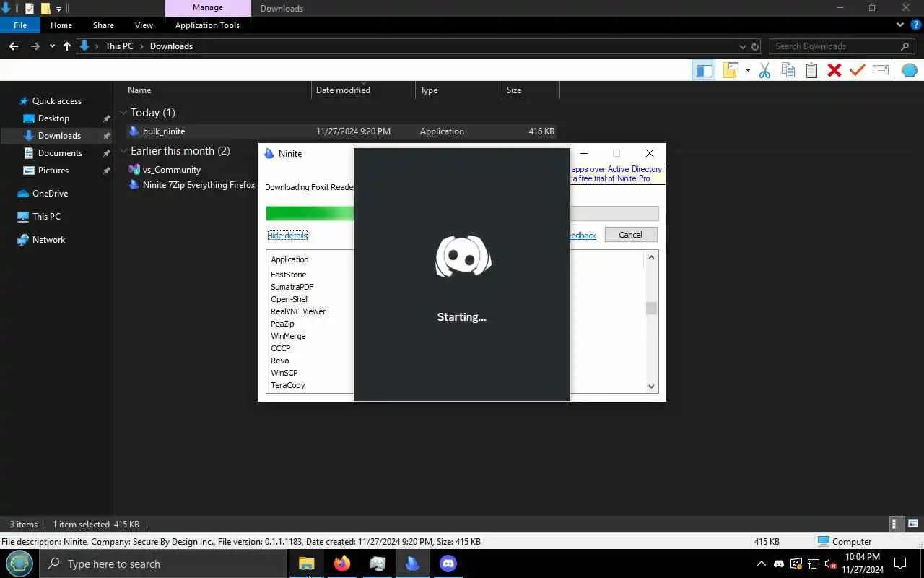Open the File tab
The height and width of the screenshot is (578, 924).
click(x=20, y=25)
